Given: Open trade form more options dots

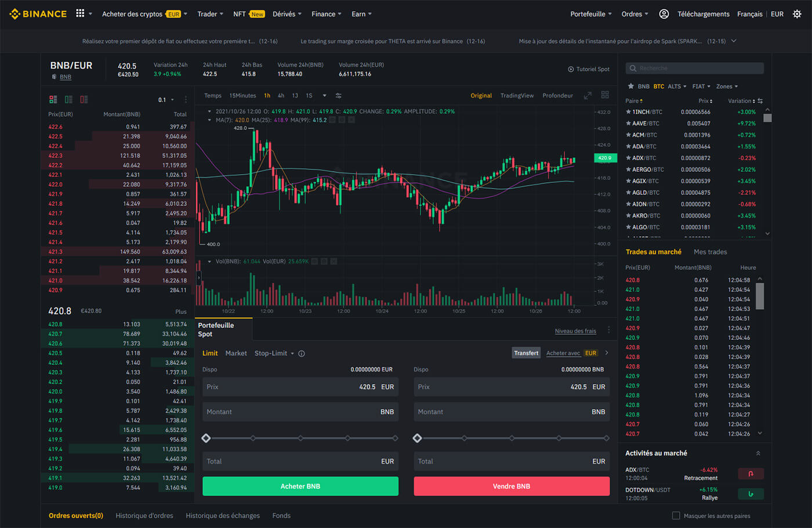Looking at the screenshot, I should coord(608,330).
